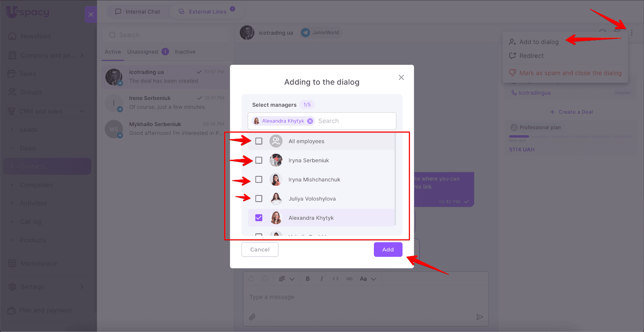
Task: Remove Alexandra Khytyk chip from selection
Action: (310, 121)
